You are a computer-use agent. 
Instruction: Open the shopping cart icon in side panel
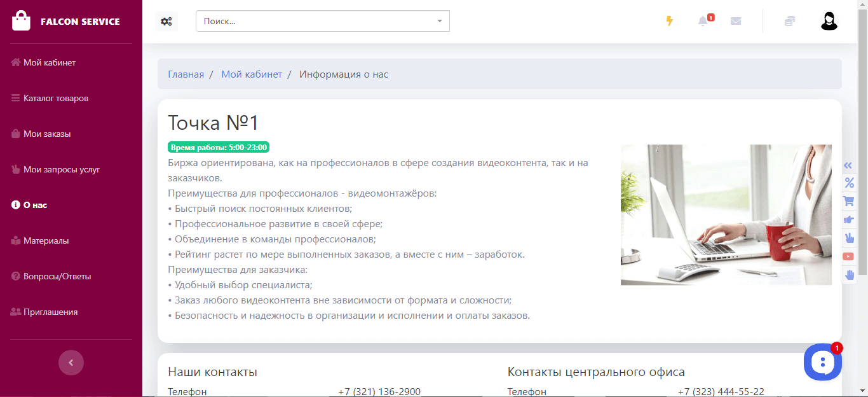pyautogui.click(x=849, y=201)
